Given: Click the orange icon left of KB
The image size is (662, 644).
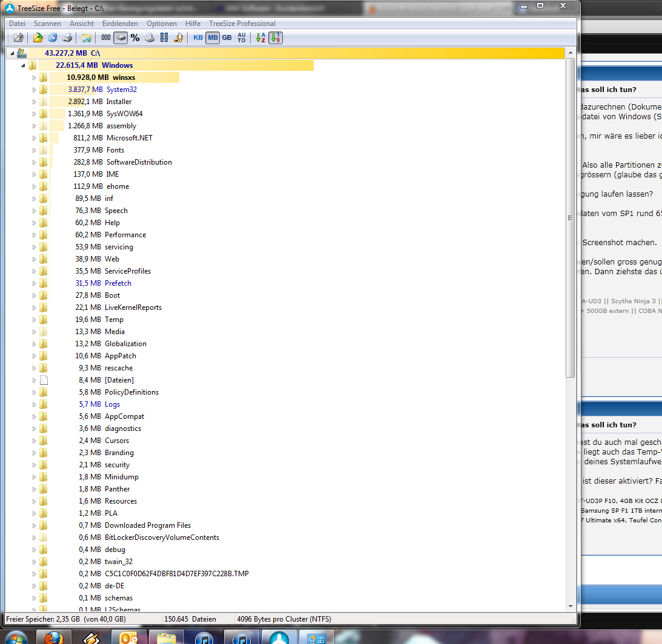Looking at the screenshot, I should tap(179, 38).
